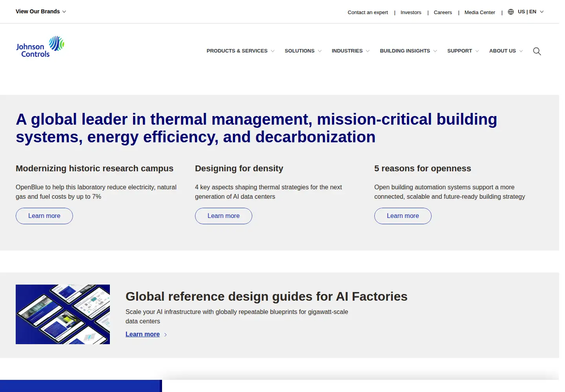The width and height of the screenshot is (565, 392).
Task: Click the globe language icon
Action: (x=511, y=12)
